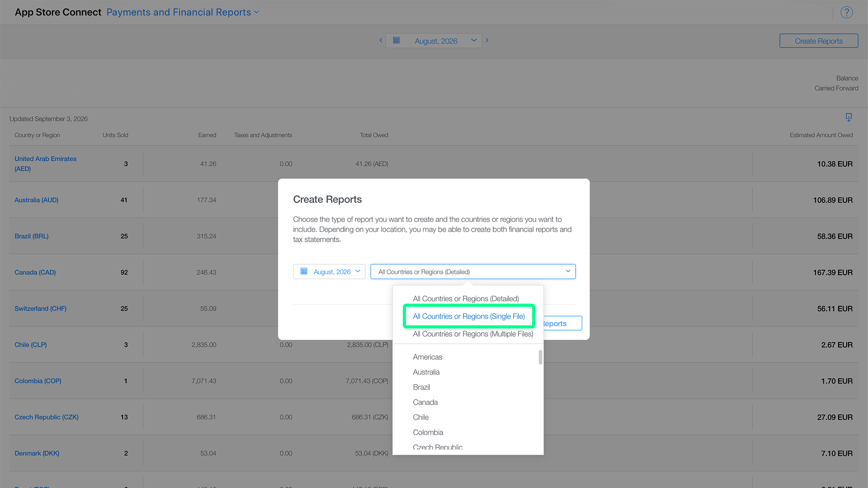Open Switzerland (CHF) country link

click(x=40, y=308)
